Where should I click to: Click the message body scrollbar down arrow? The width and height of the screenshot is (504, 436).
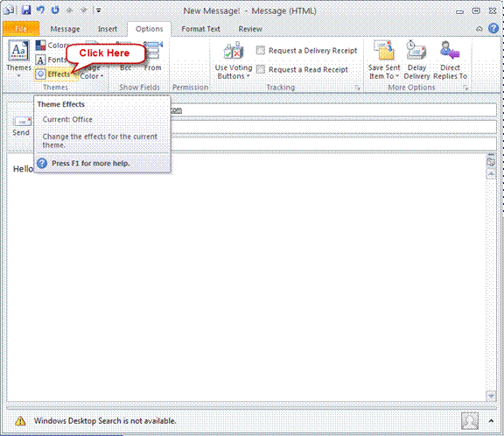click(x=491, y=396)
